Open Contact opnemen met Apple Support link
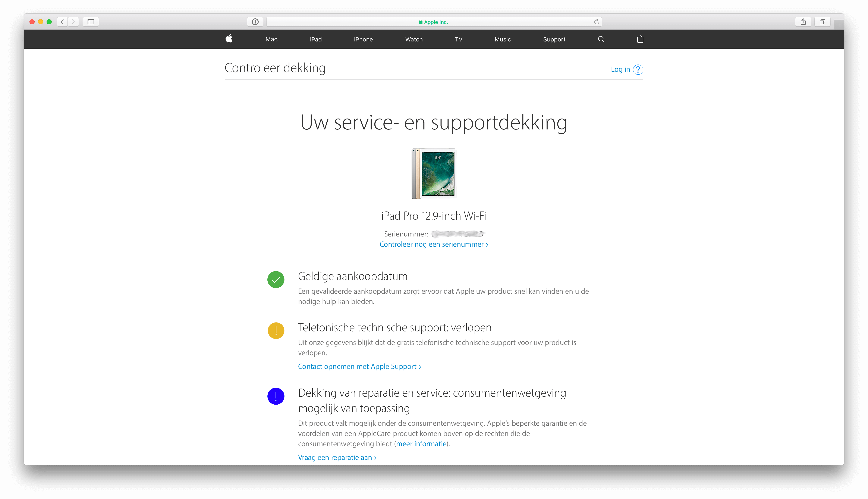This screenshot has width=868, height=499. pyautogui.click(x=359, y=366)
